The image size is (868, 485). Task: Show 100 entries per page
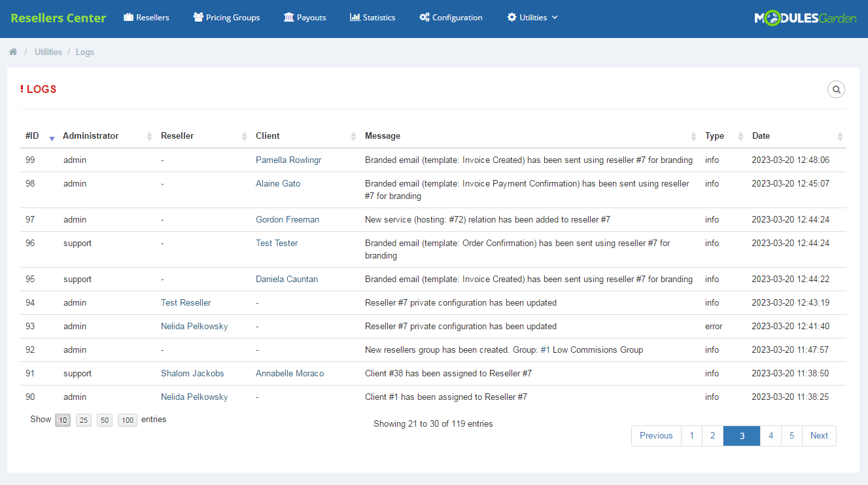pyautogui.click(x=127, y=420)
